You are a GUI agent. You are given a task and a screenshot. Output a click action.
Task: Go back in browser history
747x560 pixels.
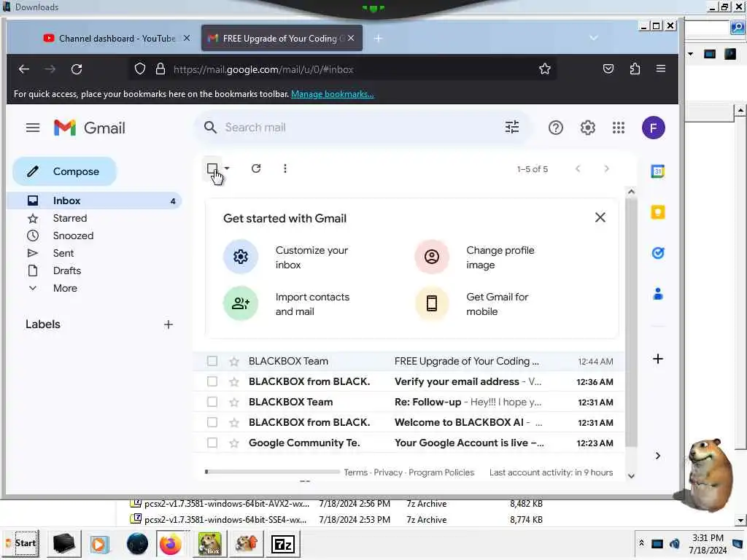pos(24,69)
